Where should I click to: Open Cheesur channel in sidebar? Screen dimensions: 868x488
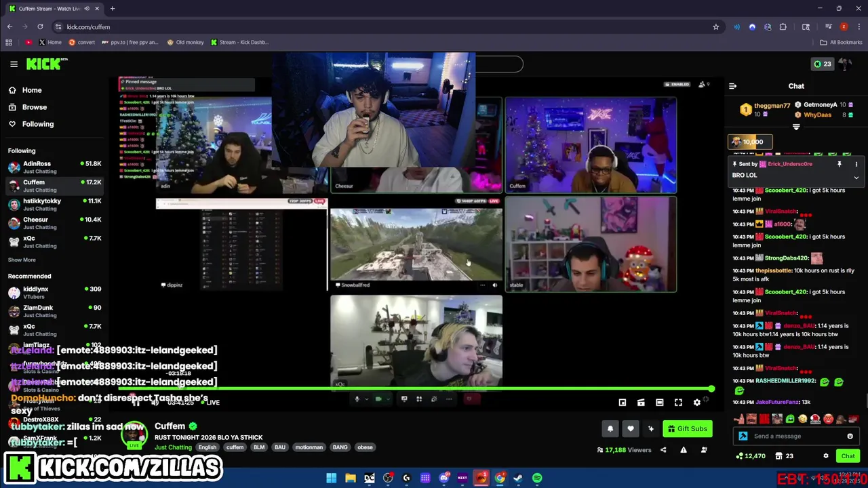pos(54,223)
